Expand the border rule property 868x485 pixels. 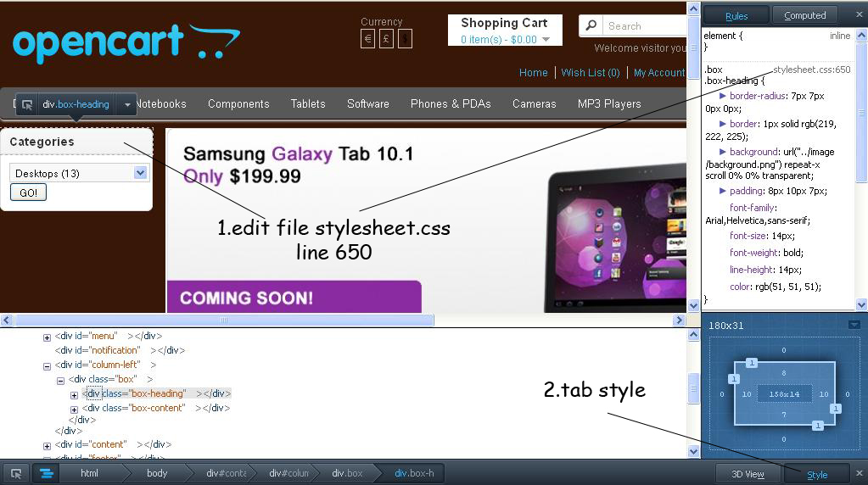[x=722, y=124]
